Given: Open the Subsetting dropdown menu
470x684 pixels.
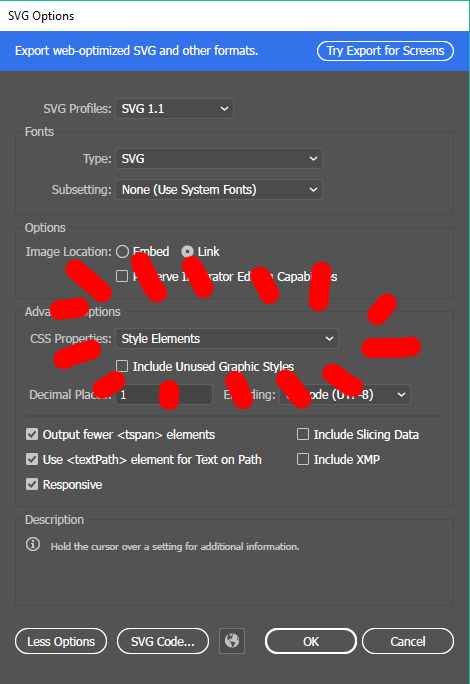Looking at the screenshot, I should 219,190.
